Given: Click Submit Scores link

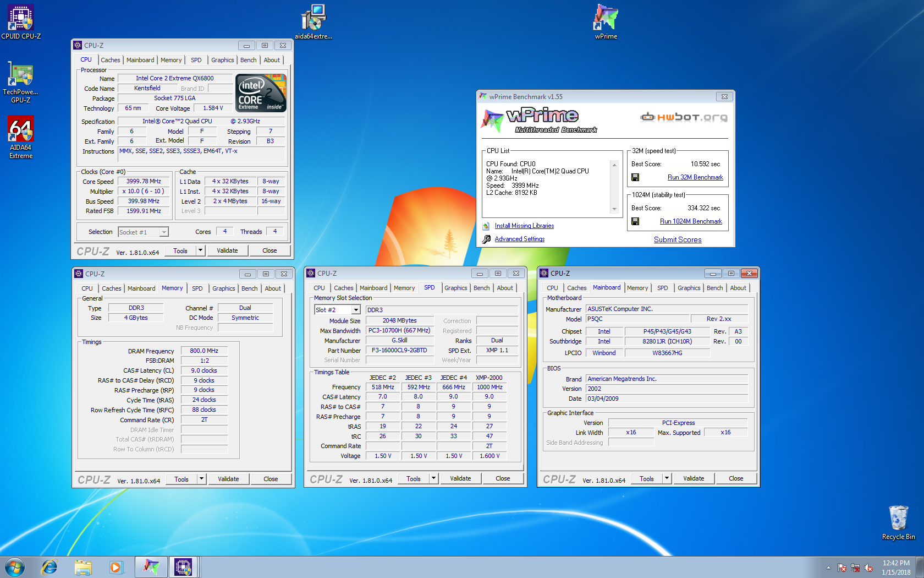Looking at the screenshot, I should tap(678, 239).
